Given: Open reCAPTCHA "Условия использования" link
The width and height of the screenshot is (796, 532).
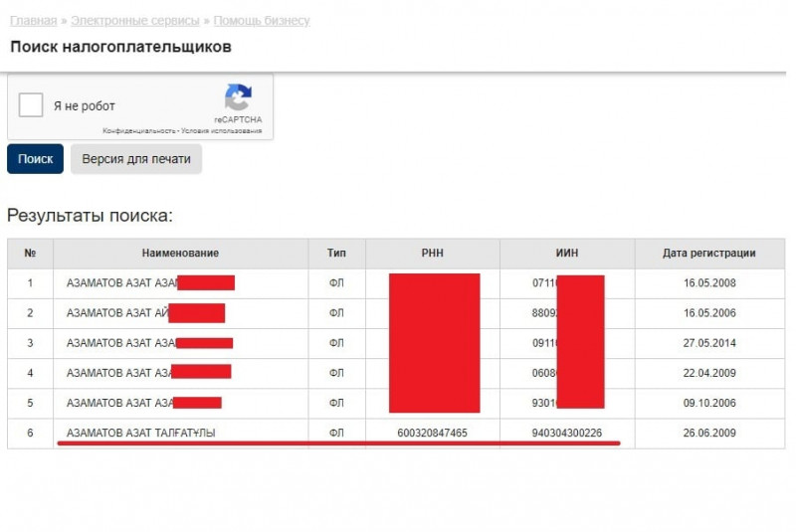Looking at the screenshot, I should click(x=222, y=131).
